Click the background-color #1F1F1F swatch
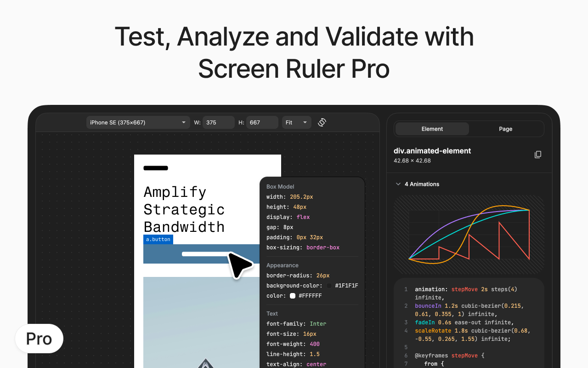 pyautogui.click(x=329, y=286)
